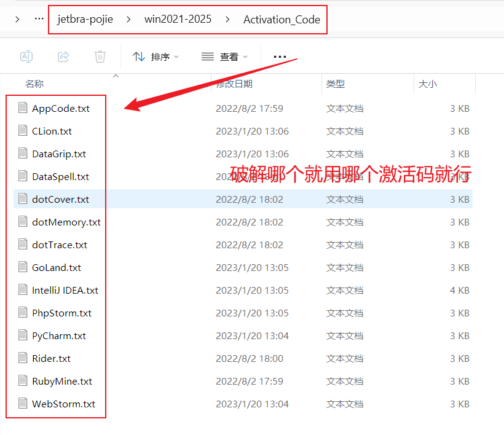Click the 文本文档 type of RubyMine.txt

pos(345,382)
